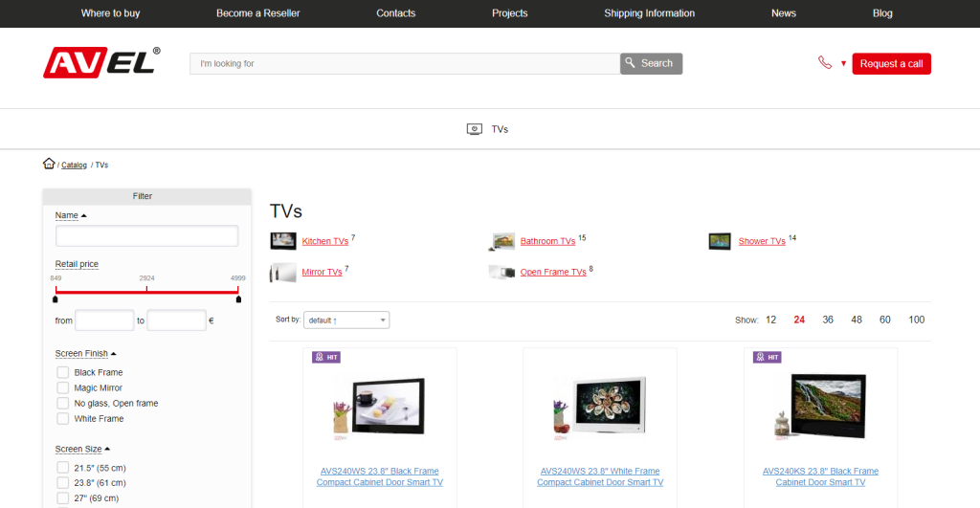
Task: Click Request a call button
Action: pos(891,64)
